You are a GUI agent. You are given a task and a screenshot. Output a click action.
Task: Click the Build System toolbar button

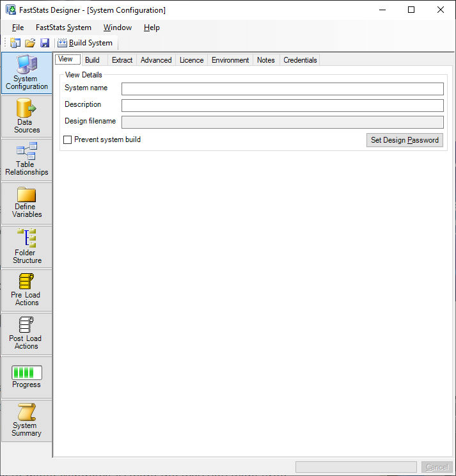(85, 43)
